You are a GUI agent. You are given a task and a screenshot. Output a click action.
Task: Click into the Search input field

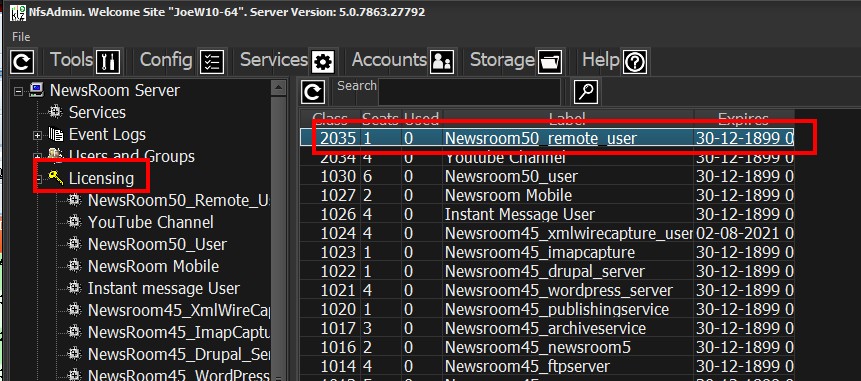click(x=469, y=92)
